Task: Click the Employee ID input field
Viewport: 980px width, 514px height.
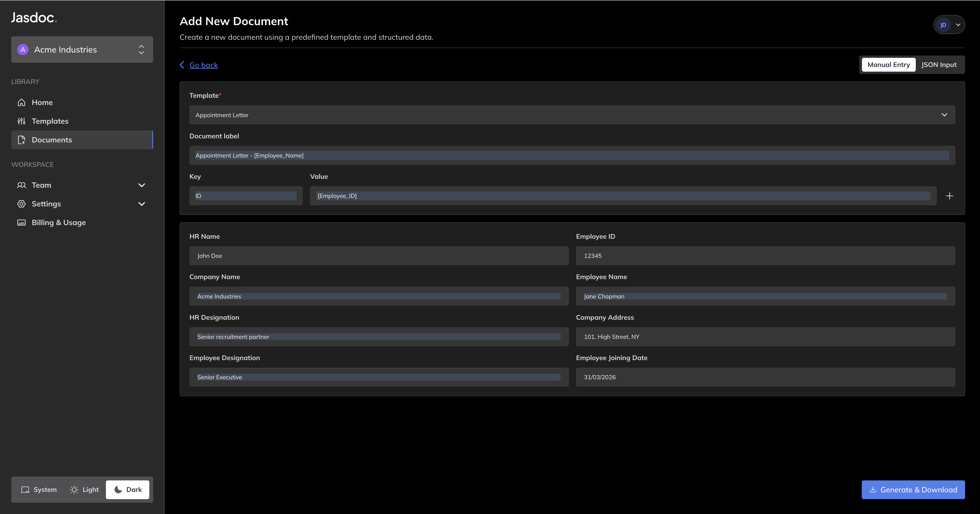Action: 765,256
